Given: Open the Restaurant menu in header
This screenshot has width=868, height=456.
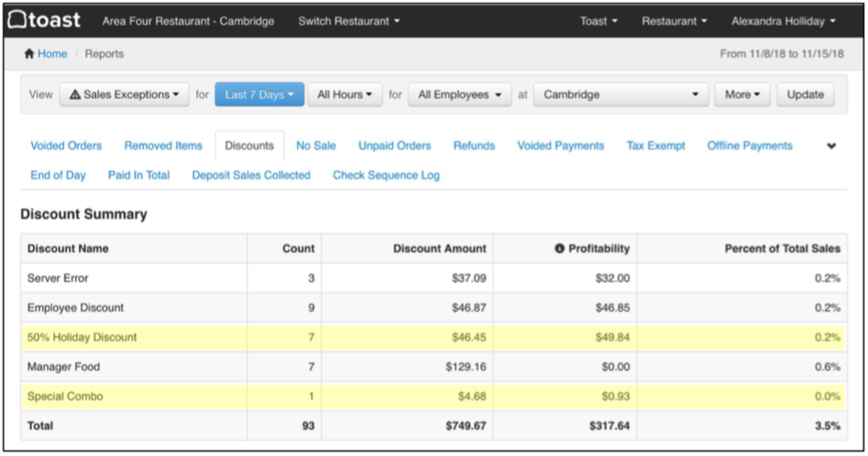Looking at the screenshot, I should tap(674, 21).
